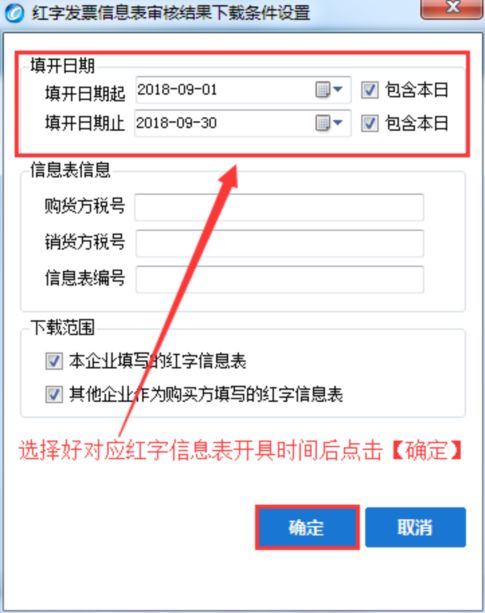Expand the 填开日期起 dropdown arrow
485x613 pixels.
[338, 90]
